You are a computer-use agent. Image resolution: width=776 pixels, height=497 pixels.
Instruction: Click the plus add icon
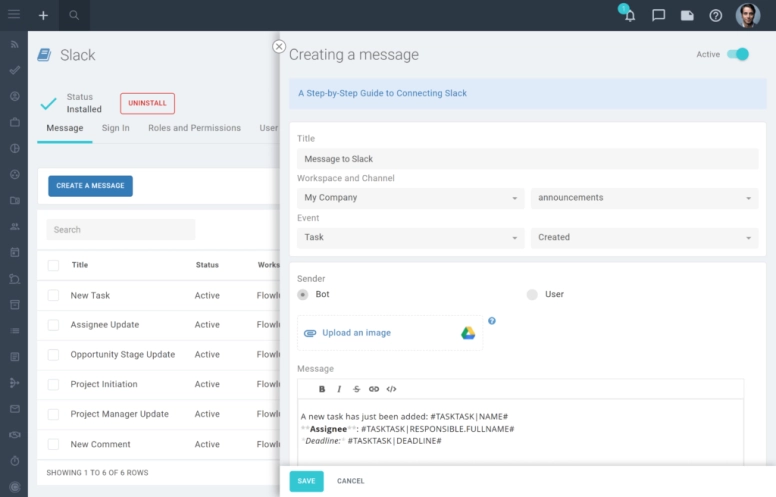(x=44, y=15)
